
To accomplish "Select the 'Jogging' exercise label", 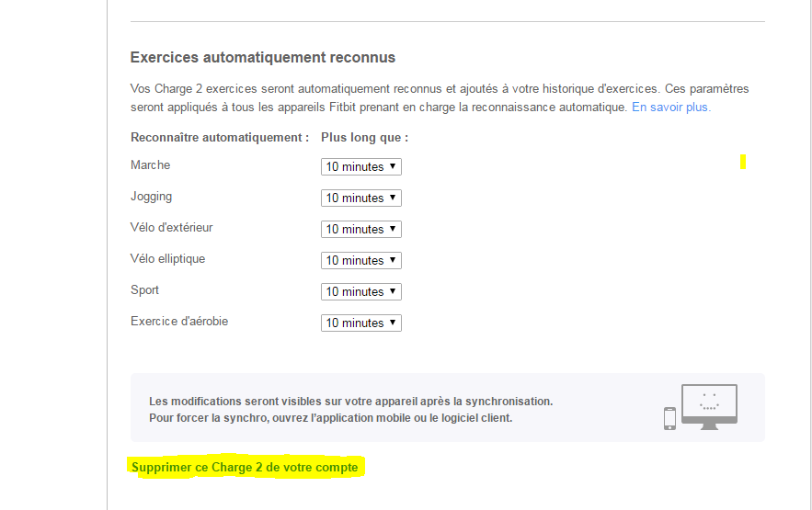I will pos(152,197).
